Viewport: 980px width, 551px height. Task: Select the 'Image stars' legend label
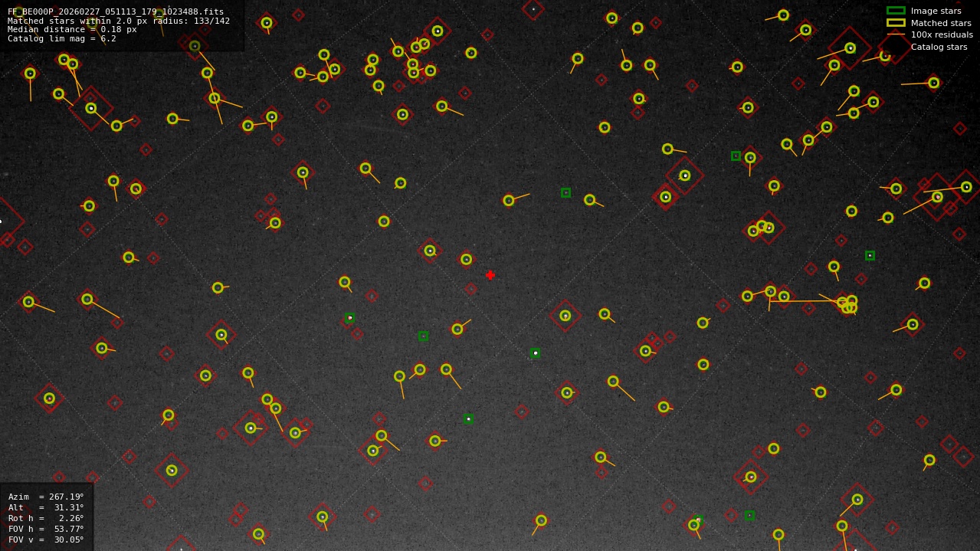(x=936, y=11)
